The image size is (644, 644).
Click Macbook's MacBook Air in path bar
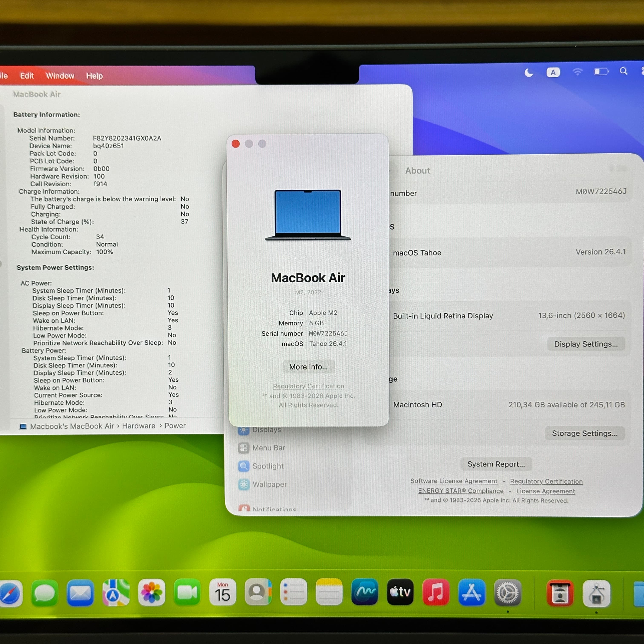(72, 426)
